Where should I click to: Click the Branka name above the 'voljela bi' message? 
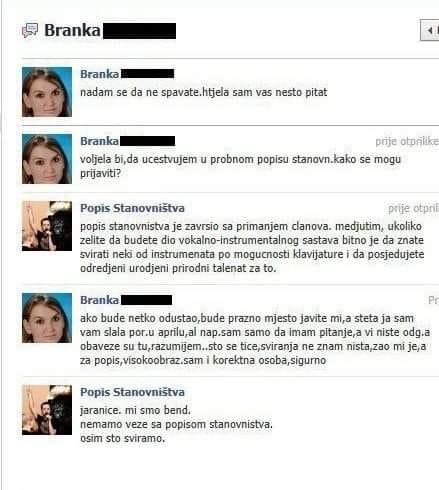tap(99, 141)
